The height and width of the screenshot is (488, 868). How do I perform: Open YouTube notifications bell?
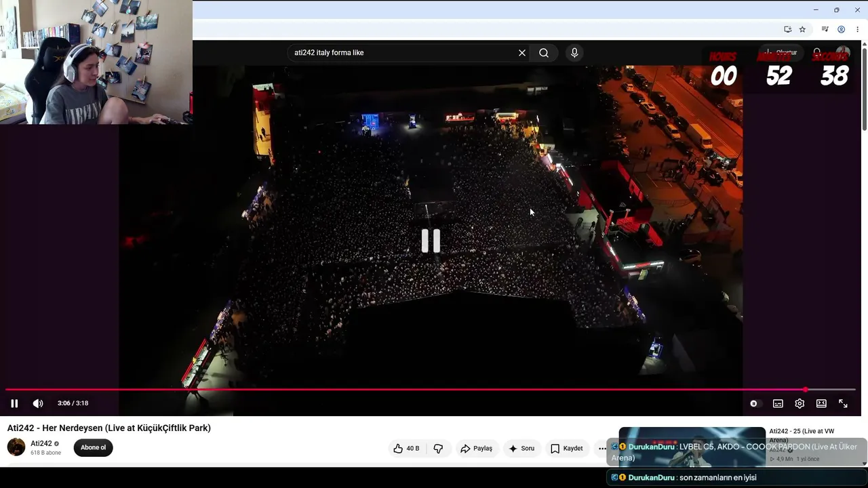817,53
